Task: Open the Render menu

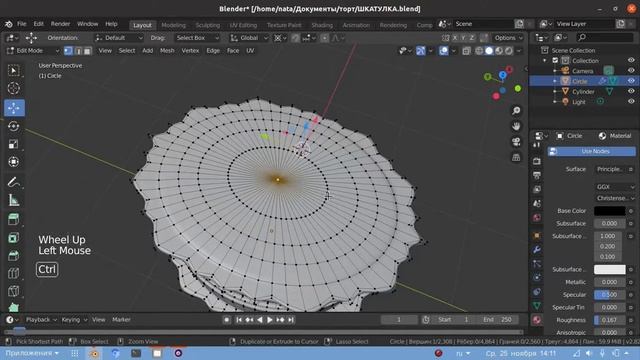Action: 60,24
